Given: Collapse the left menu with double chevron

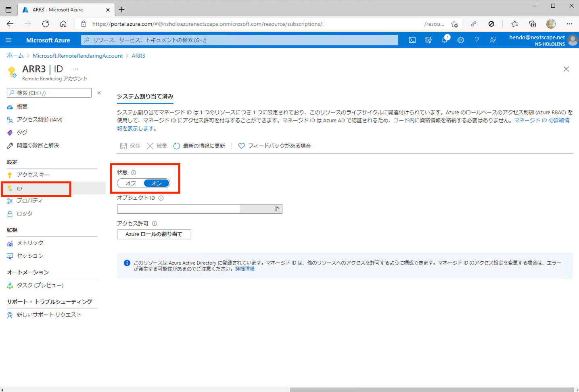Looking at the screenshot, I should [x=99, y=93].
